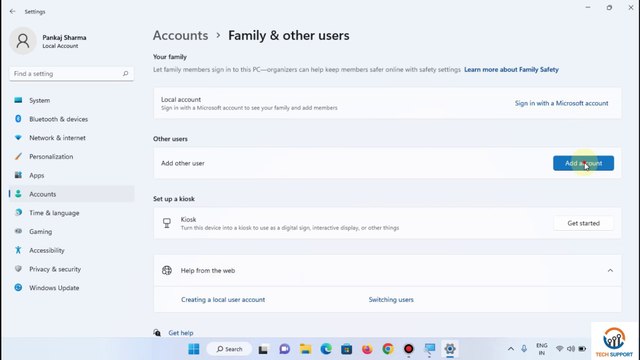Go to Accounts breadcrumb
The height and width of the screenshot is (360, 640).
(x=180, y=36)
